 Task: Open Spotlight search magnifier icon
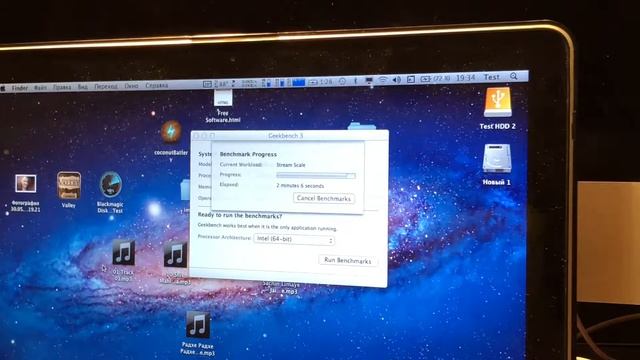[513, 76]
